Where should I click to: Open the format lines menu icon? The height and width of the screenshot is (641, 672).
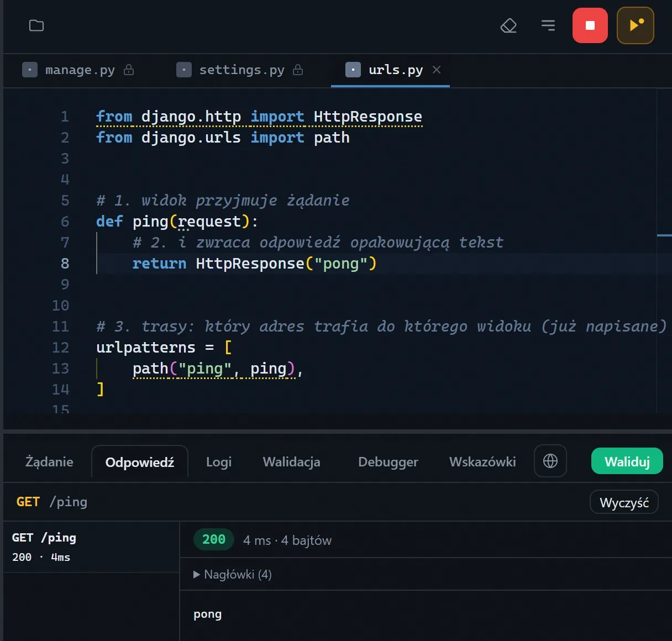548,25
